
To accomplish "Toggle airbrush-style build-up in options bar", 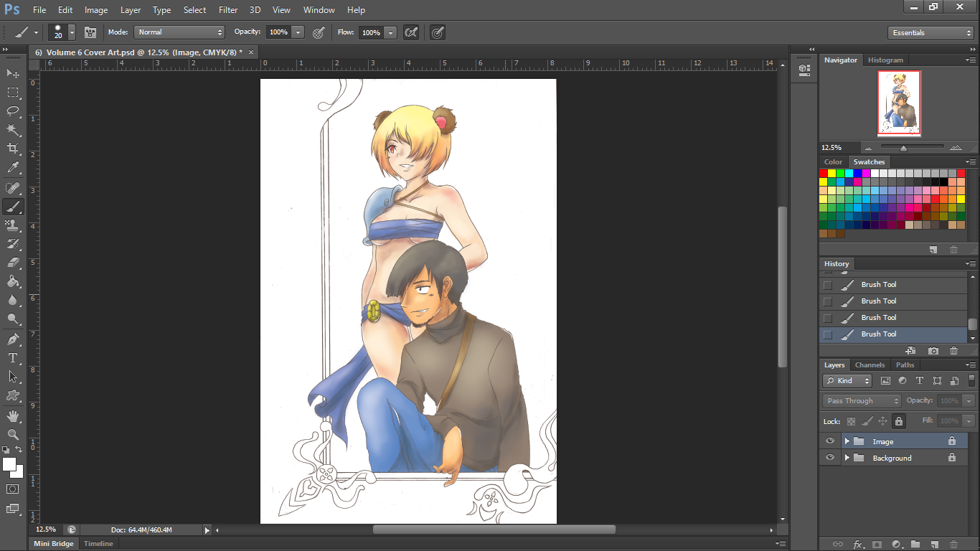I will coord(411,32).
